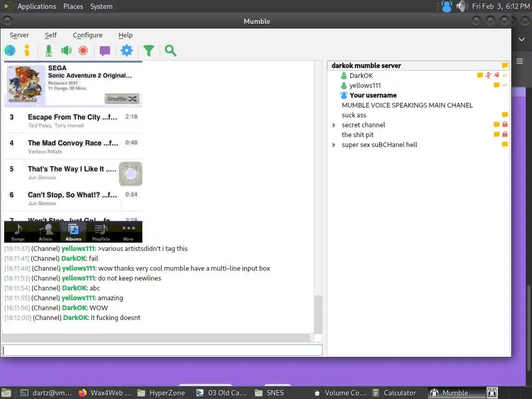Click show desktop icon in taskbar
The image size is (532, 399).
point(6,393)
